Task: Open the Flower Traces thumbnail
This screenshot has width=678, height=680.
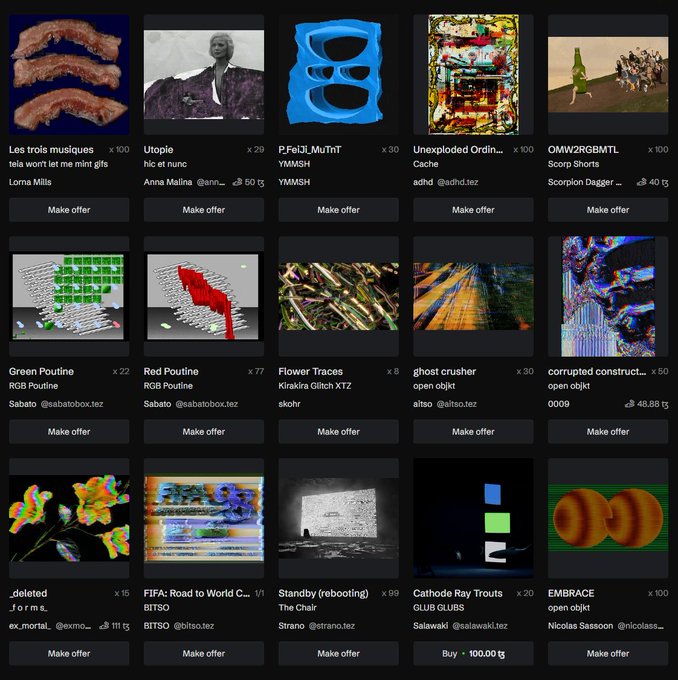Action: (338, 296)
